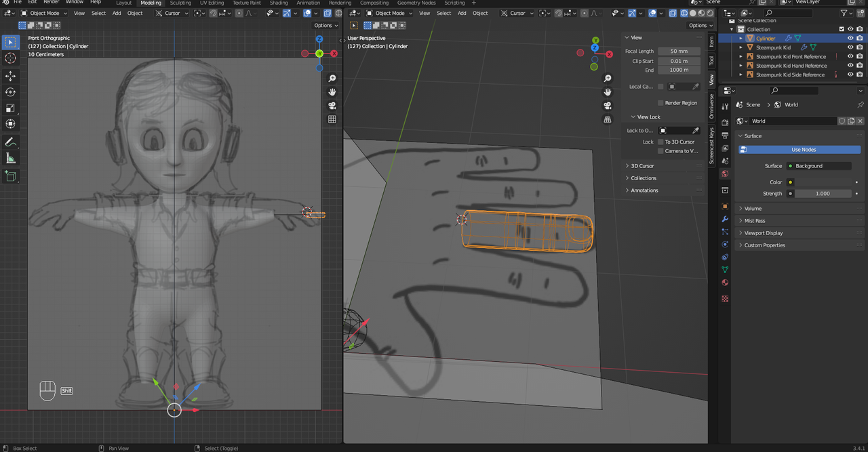Enable the Render Region checkbox

pyautogui.click(x=660, y=103)
